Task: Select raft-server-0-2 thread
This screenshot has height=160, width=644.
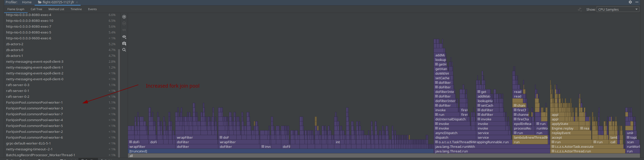Action: [x=61, y=97]
